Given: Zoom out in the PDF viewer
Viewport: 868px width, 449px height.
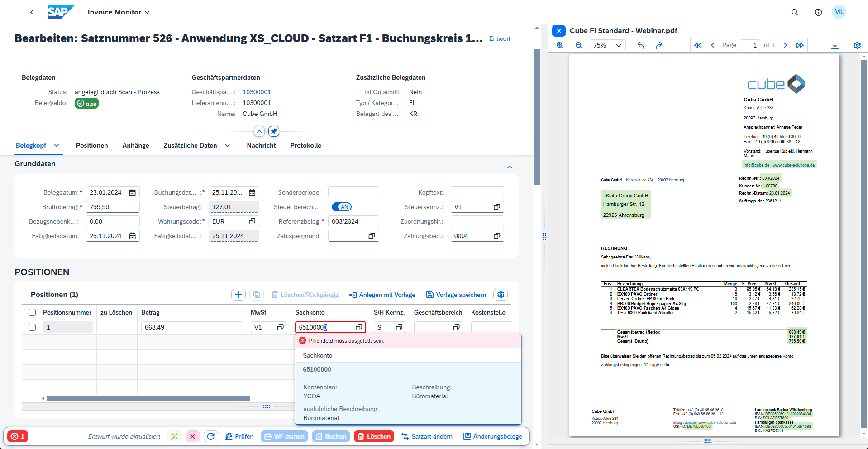Looking at the screenshot, I should click(x=579, y=45).
